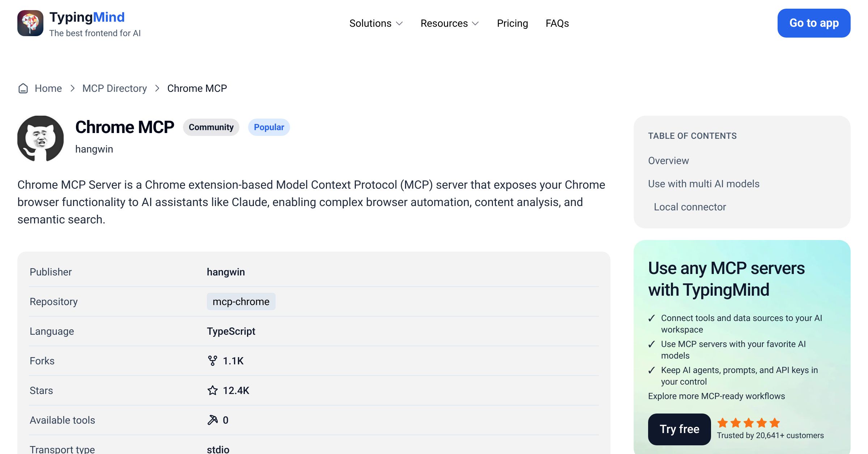Viewport: 868px width, 454px height.
Task: Click the Try free button
Action: (680, 429)
